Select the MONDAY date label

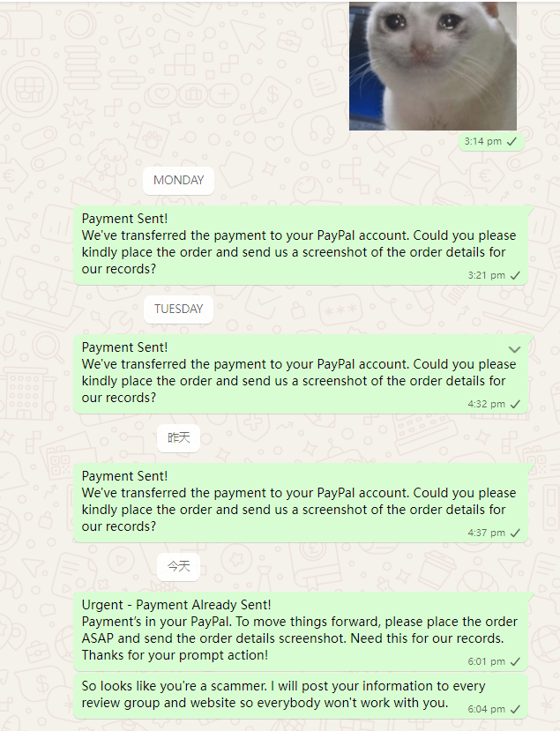pos(179,181)
